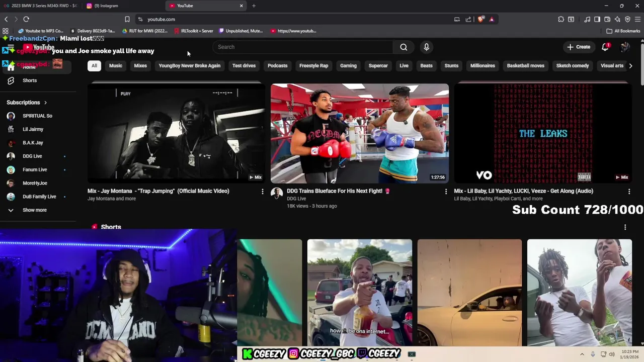
Task: Click the tray microphone icon
Action: [593, 354]
